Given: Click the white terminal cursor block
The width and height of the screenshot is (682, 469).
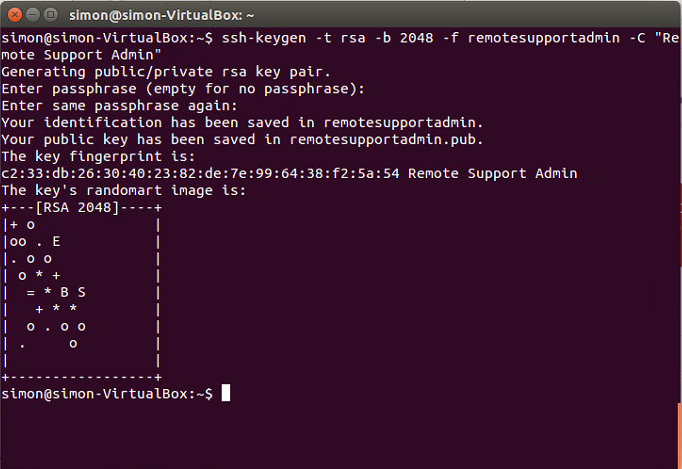Looking at the screenshot, I should click(x=226, y=394).
